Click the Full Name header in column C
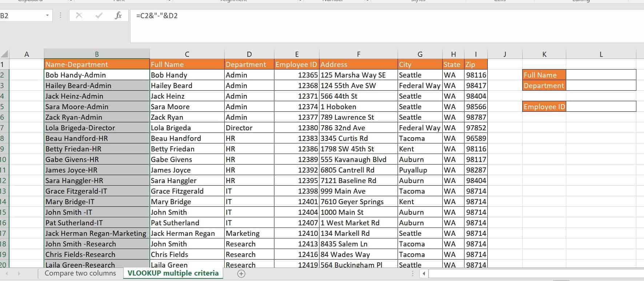This screenshot has height=281, width=644. [x=187, y=64]
